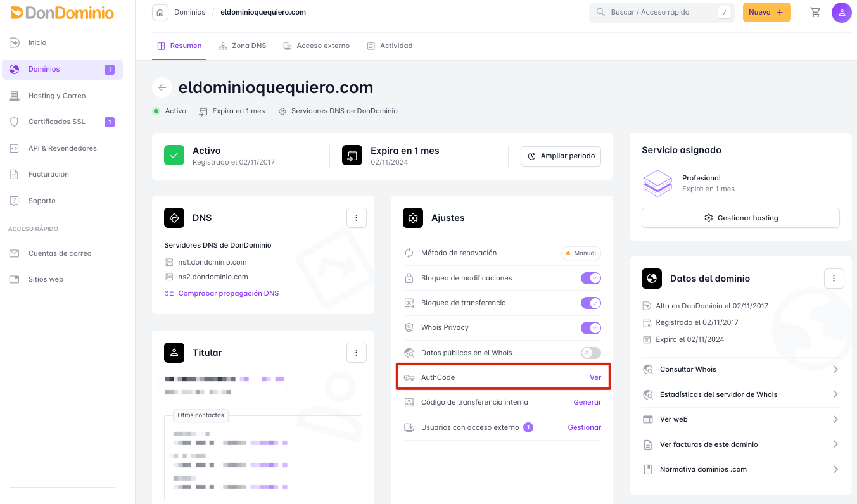Click the Servidores DNS header icon
This screenshot has height=504, width=857.
282,111
